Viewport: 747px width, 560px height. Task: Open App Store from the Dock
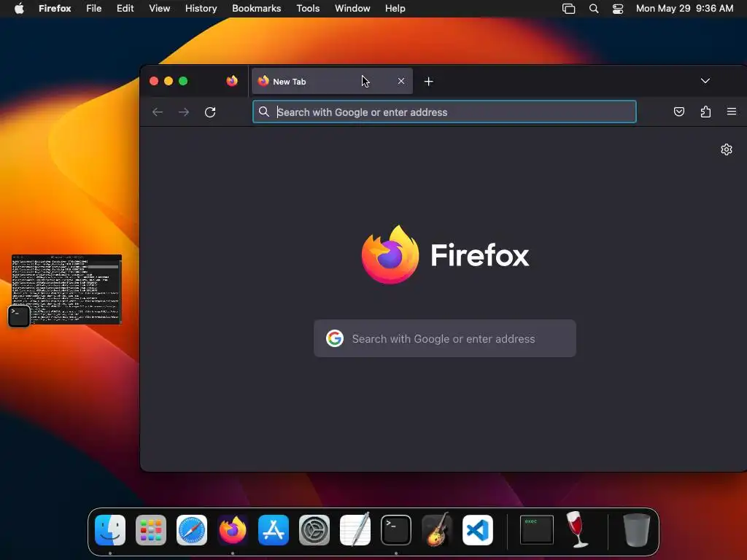[x=274, y=530]
